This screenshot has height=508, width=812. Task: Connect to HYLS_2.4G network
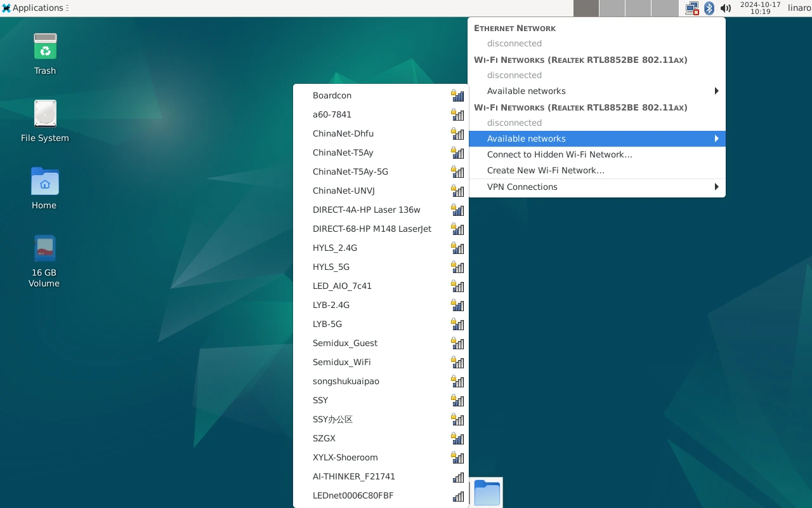coord(381,248)
